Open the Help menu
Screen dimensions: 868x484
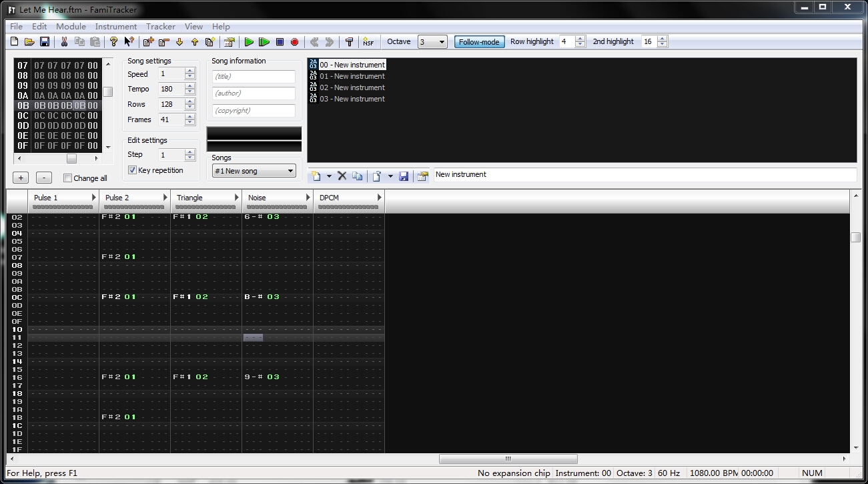click(221, 27)
